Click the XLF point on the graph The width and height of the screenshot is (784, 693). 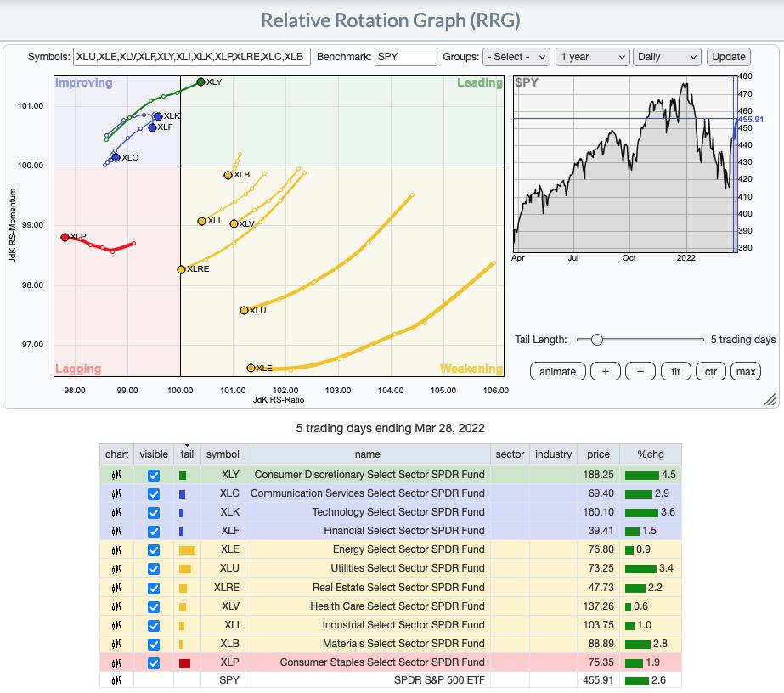[153, 127]
